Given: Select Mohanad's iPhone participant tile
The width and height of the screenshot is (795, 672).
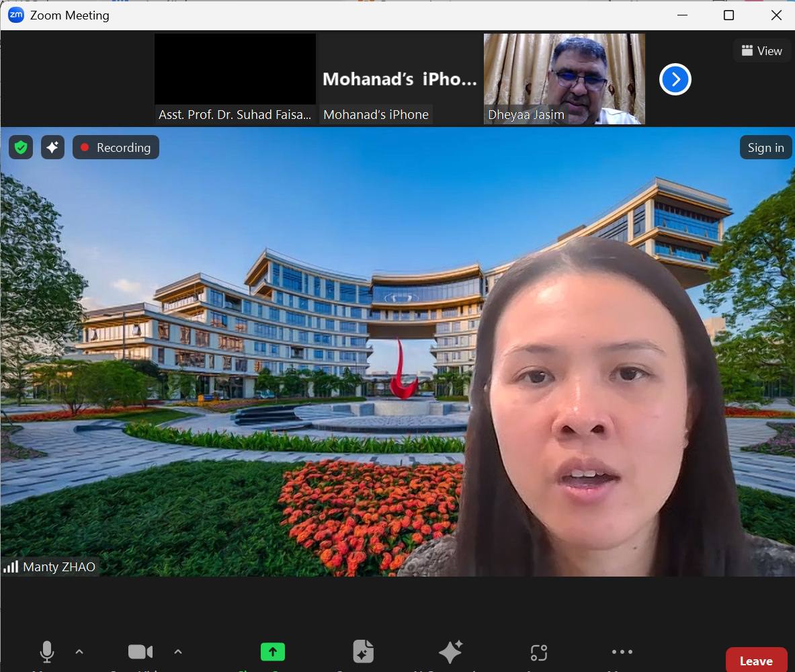Looking at the screenshot, I should pyautogui.click(x=400, y=79).
